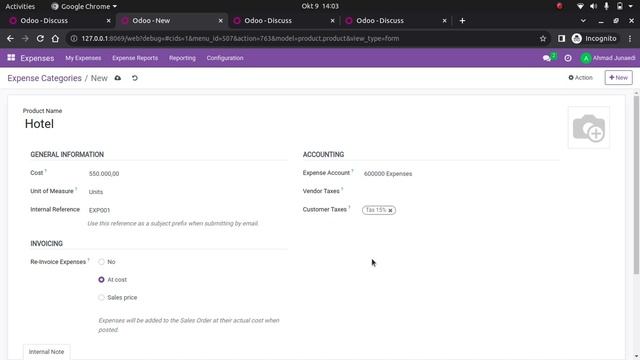
Task: Click the Incognito profile indicator
Action: [595, 38]
